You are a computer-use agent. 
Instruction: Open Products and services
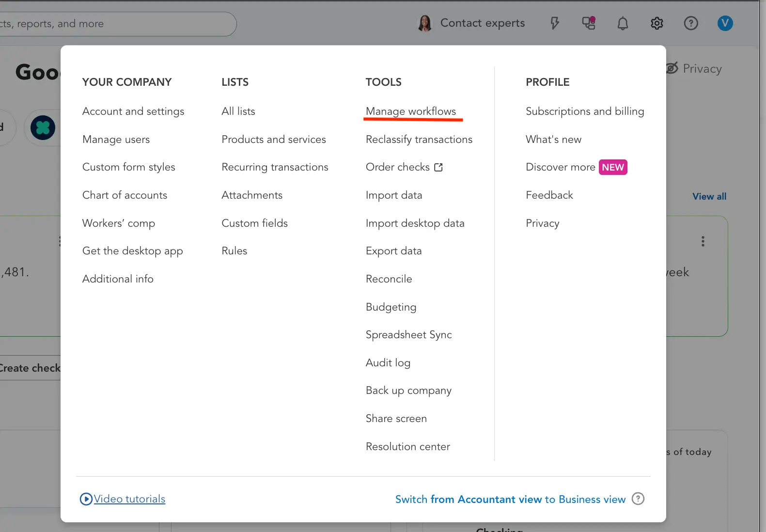[274, 140]
